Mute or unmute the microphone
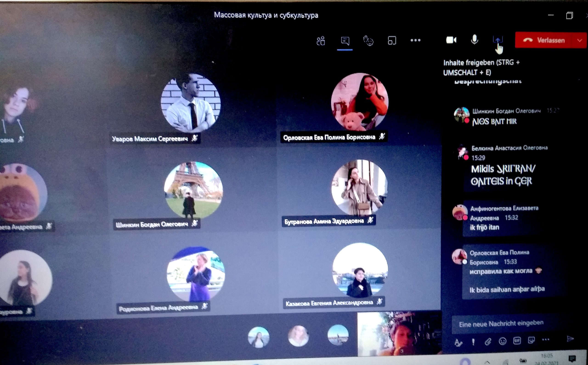Image resolution: width=588 pixels, height=365 pixels. click(474, 39)
